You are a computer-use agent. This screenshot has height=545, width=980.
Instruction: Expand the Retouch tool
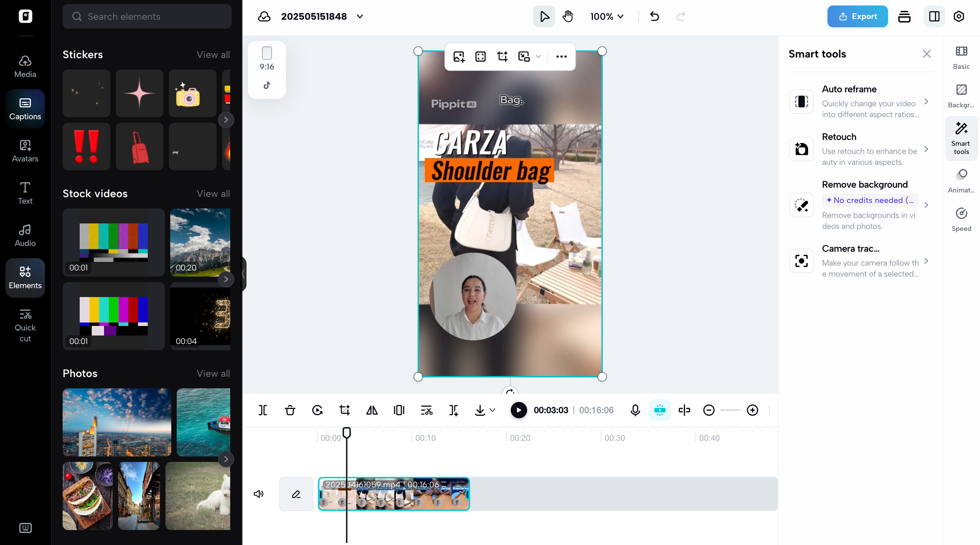point(860,149)
